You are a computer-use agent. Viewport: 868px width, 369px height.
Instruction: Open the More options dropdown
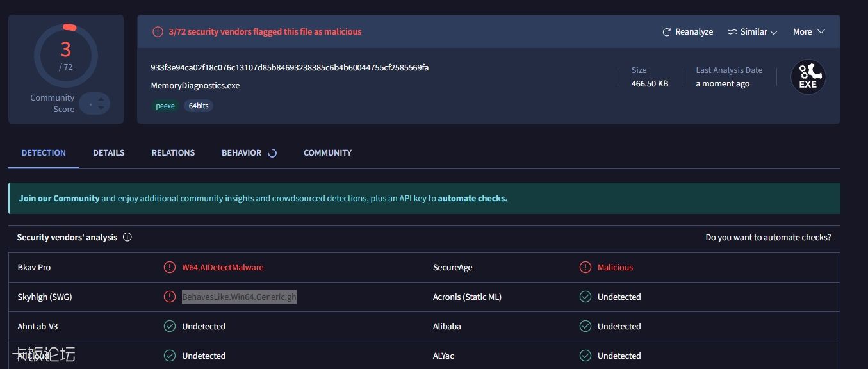[807, 31]
